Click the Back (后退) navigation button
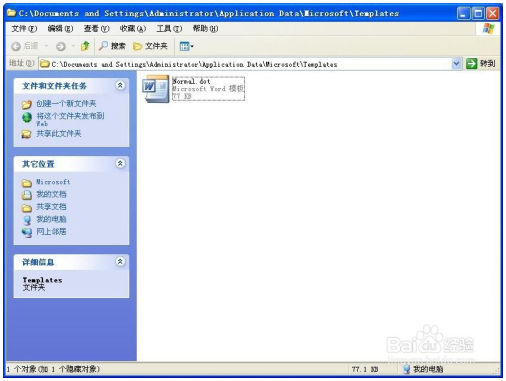Viewport: 506px width, 381px height. (x=25, y=46)
